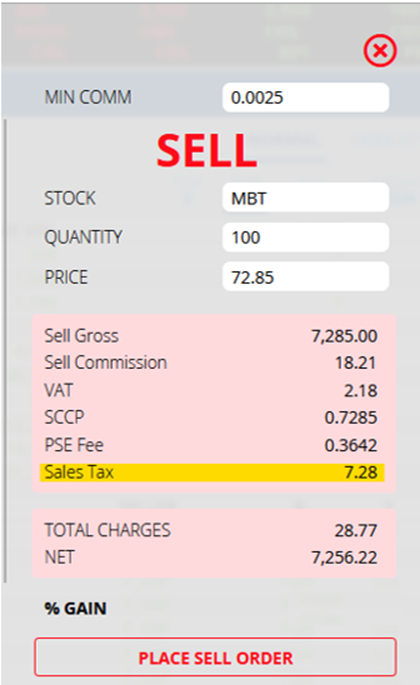Click the NET amount 7,256.22

(344, 557)
